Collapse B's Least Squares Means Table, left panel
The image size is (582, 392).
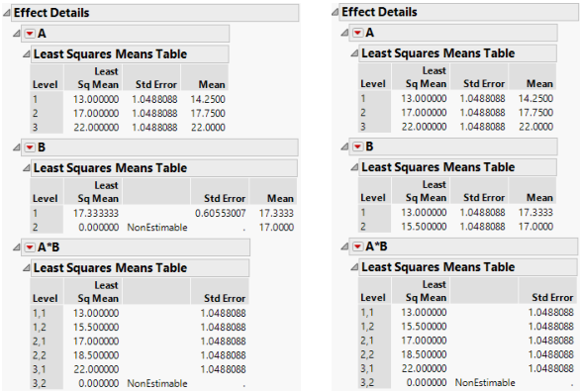point(26,168)
